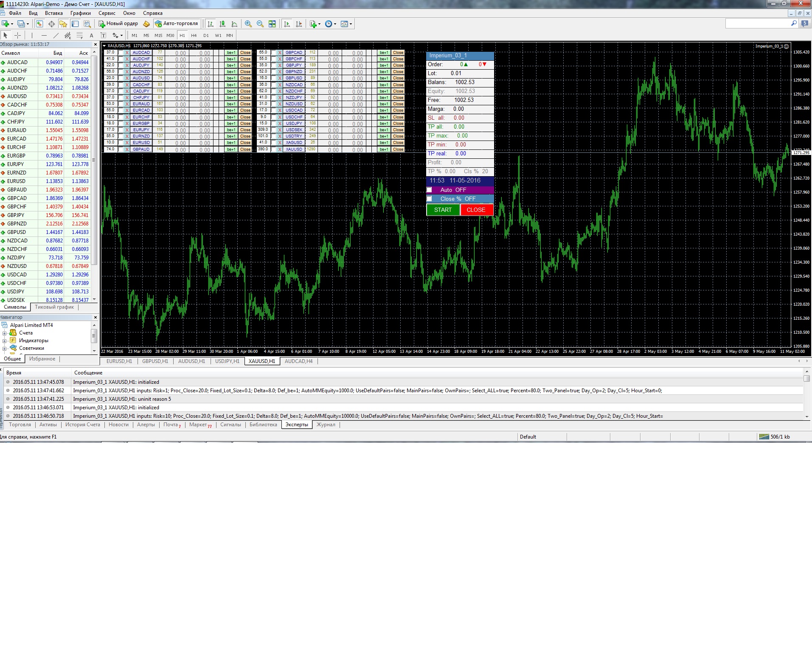Switch chart to bar chart icon
Viewport: 812px width, 664px height.
tap(211, 24)
